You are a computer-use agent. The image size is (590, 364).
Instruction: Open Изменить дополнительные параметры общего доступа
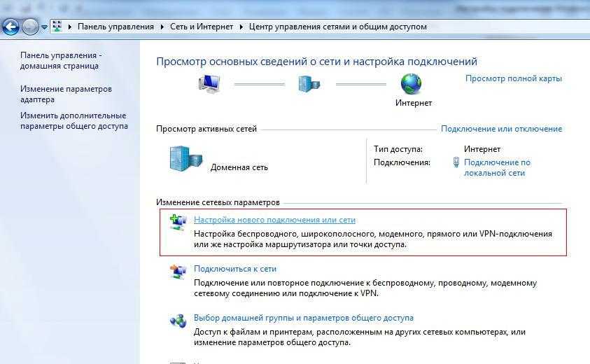click(74, 121)
